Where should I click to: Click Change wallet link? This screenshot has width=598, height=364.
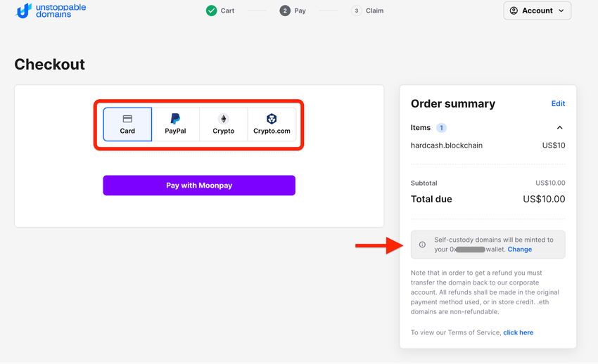click(x=519, y=249)
